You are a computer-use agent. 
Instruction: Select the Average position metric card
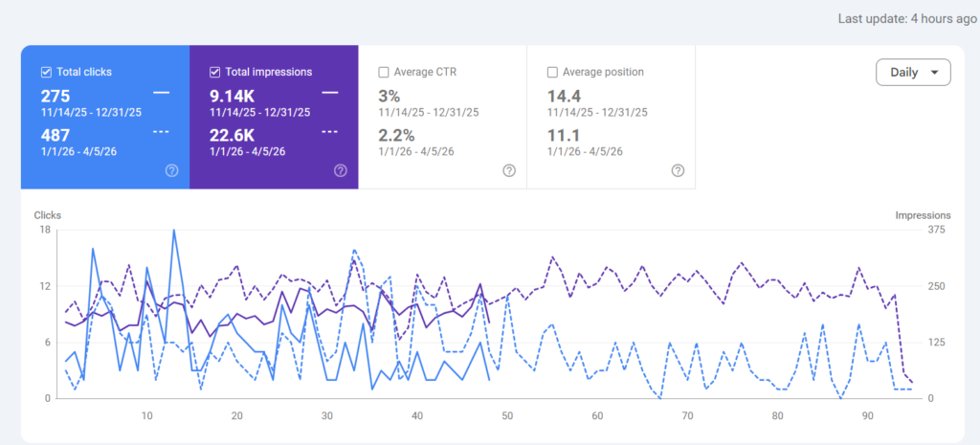[x=612, y=117]
